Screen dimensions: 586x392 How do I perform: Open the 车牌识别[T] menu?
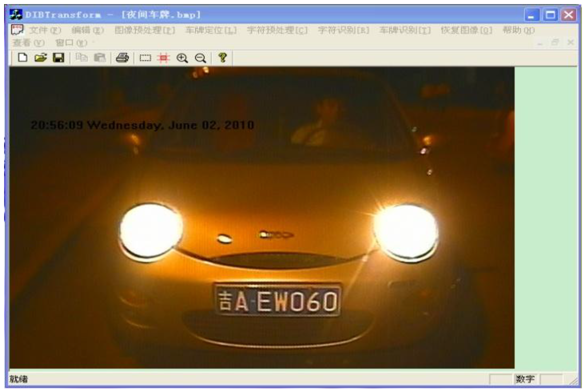405,30
